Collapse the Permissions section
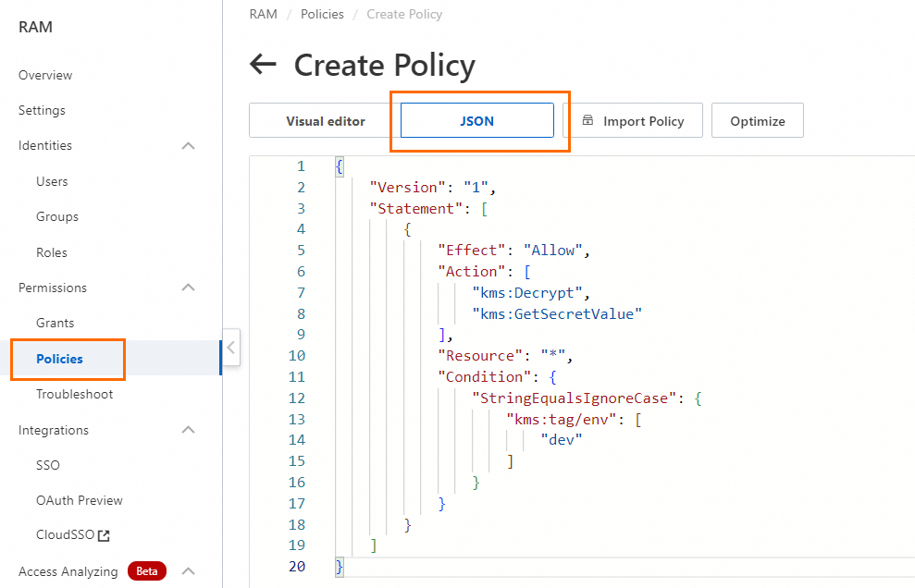Image resolution: width=915 pixels, height=588 pixels. (188, 288)
